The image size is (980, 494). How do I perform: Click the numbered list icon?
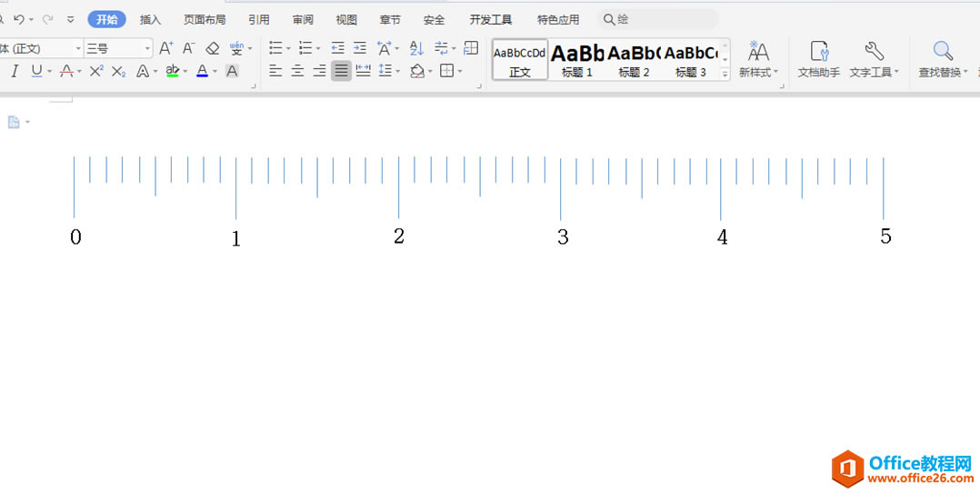305,47
